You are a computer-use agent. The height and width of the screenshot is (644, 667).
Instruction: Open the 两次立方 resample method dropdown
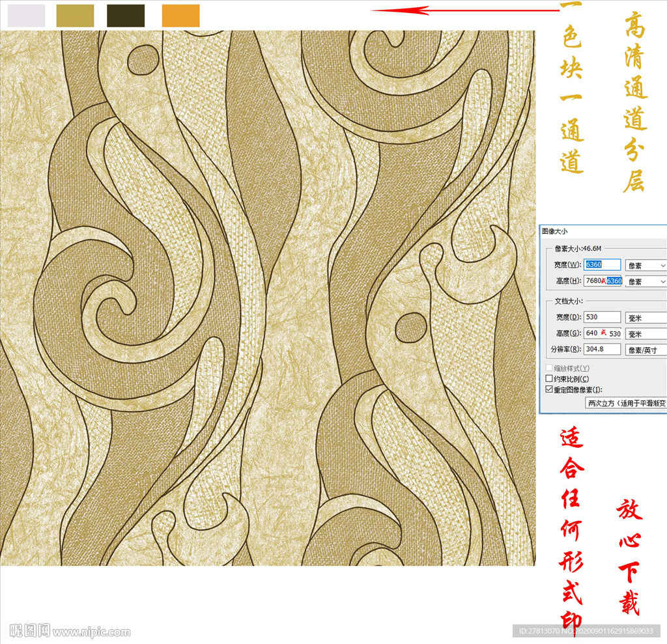[x=625, y=403]
